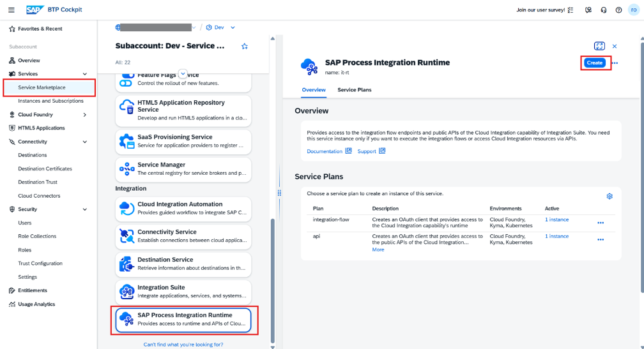The height and width of the screenshot is (349, 644).
Task: Open the hamburger navigation menu
Action: click(11, 10)
